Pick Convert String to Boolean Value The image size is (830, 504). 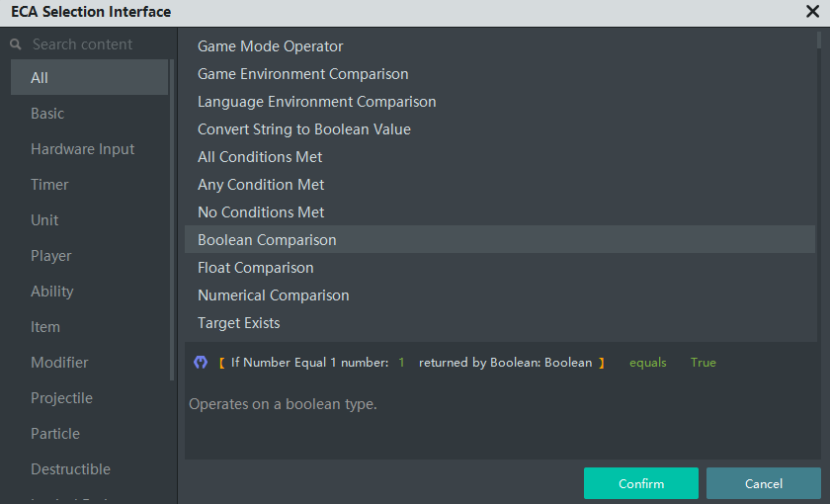(x=304, y=129)
